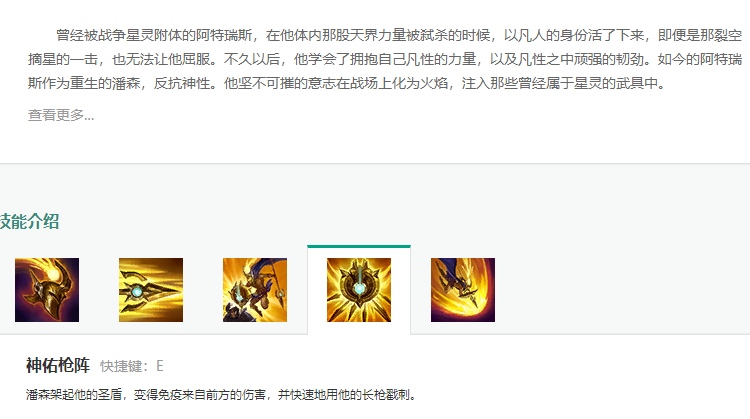The width and height of the screenshot is (750, 419).
Task: Click the 技能介绍 section heading
Action: [29, 221]
